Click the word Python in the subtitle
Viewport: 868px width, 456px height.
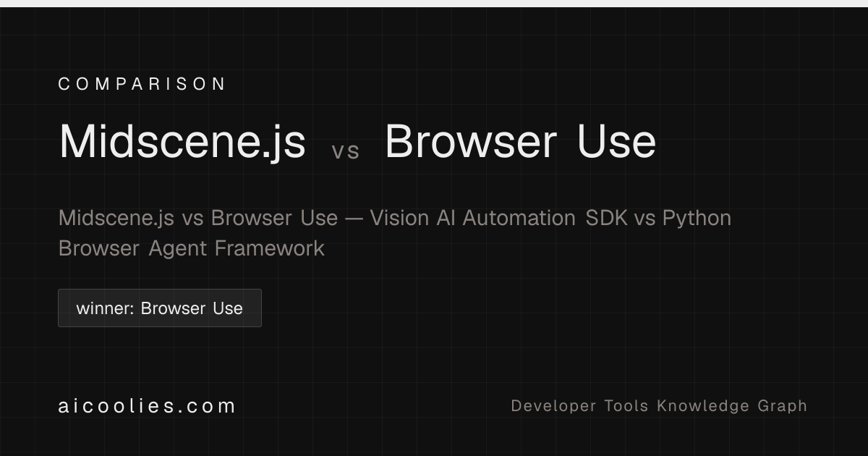(x=697, y=218)
